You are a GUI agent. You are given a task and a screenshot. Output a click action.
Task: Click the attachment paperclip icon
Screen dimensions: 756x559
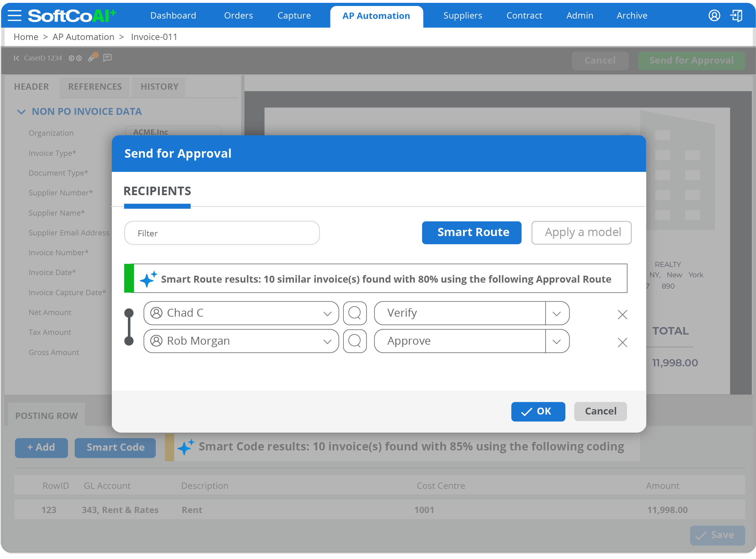(91, 58)
